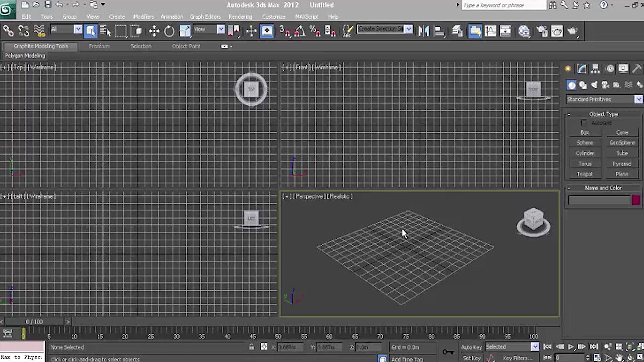Image resolution: width=644 pixels, height=362 pixels.
Task: Open Key Filters settings
Action: coord(518,358)
